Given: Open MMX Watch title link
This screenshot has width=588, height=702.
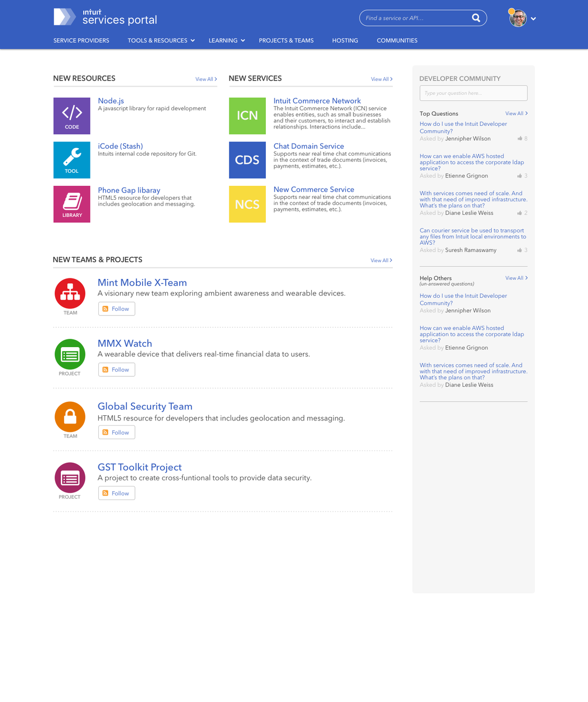Looking at the screenshot, I should [125, 343].
